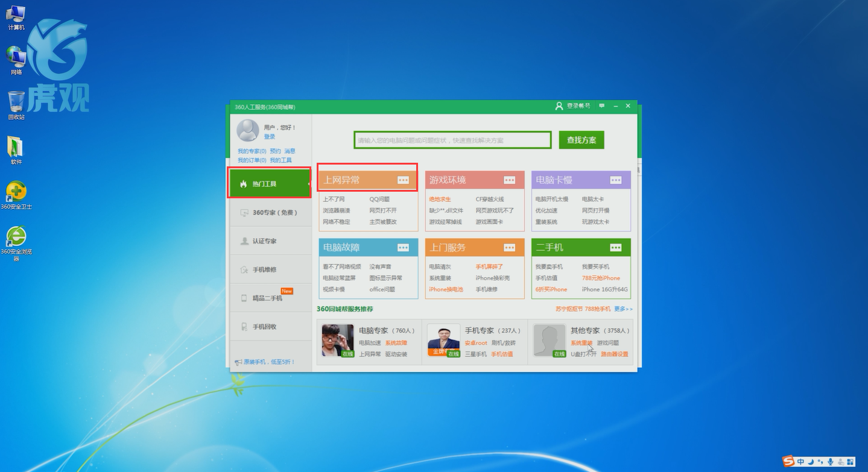The image size is (868, 472).
Task: Expand the more button on 二手机 card
Action: (616, 248)
